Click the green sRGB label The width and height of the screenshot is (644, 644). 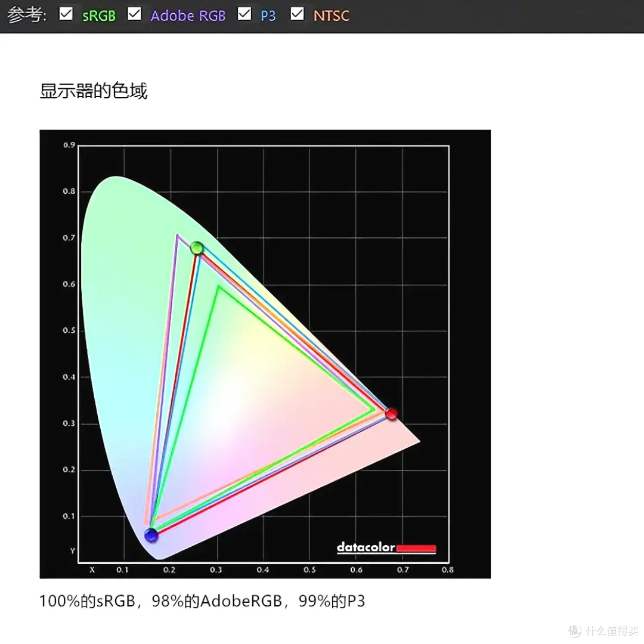point(99,16)
